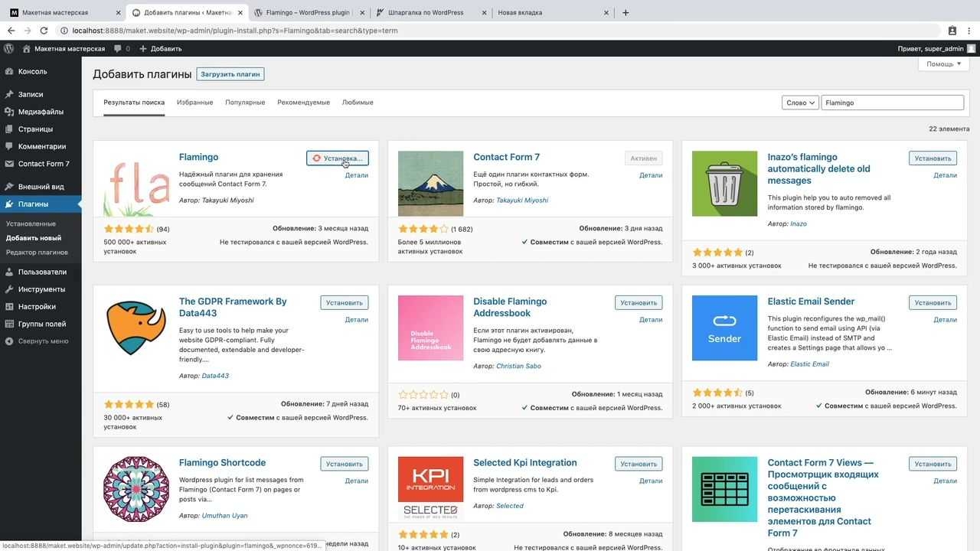
Task: Open Установленные submenu under Плагины
Action: 31,224
